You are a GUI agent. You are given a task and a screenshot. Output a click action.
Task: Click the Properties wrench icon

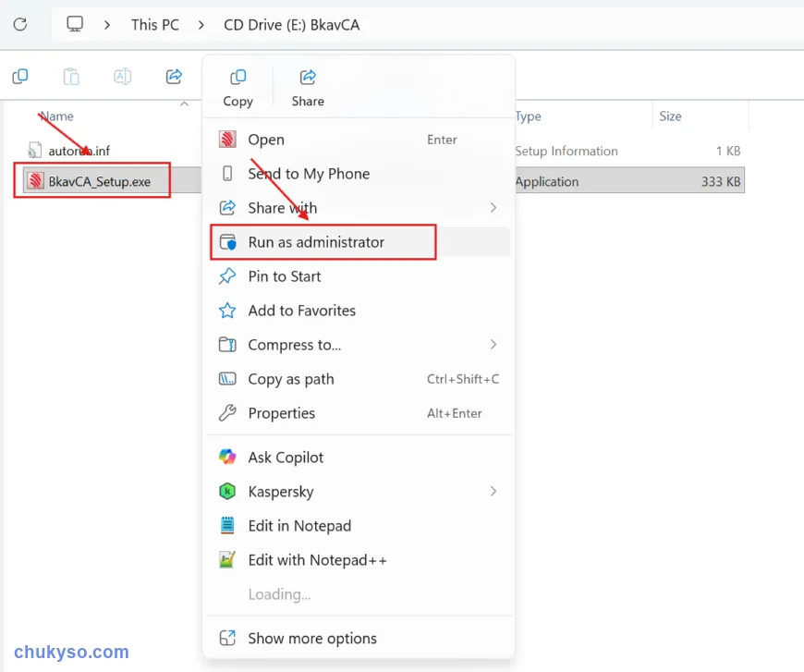click(227, 413)
